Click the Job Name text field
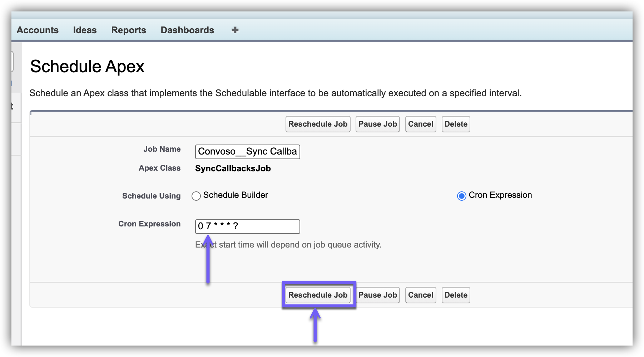 tap(247, 152)
